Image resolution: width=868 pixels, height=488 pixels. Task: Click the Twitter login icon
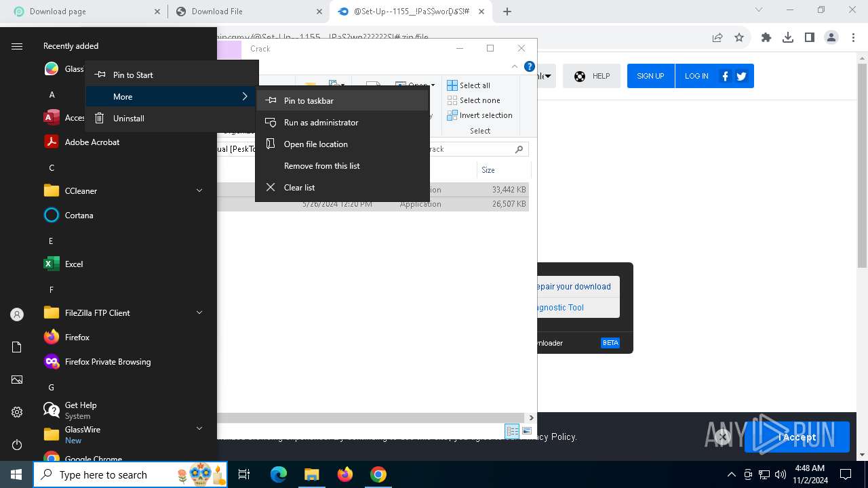pos(741,76)
